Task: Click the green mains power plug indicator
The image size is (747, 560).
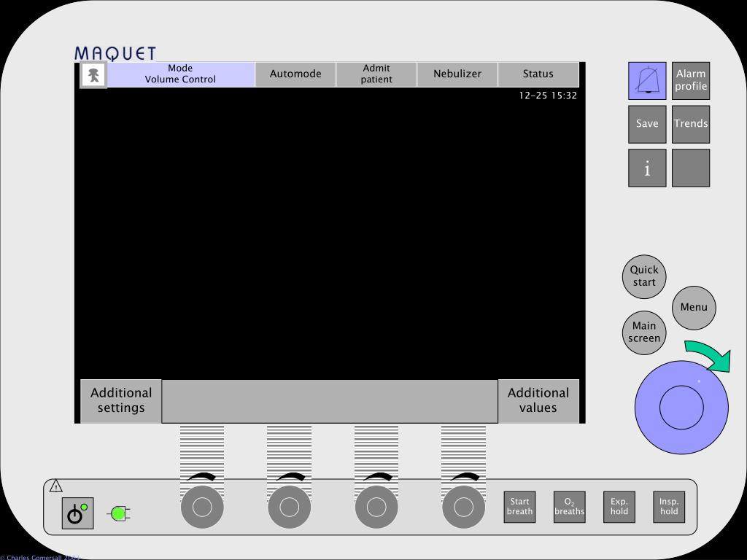Action: click(x=119, y=514)
